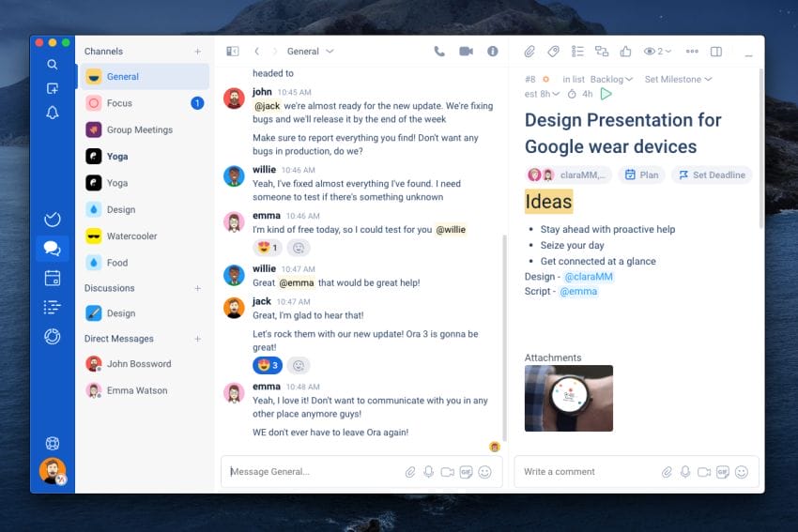
Task: Click the search icon in the sidebar
Action: pos(53,65)
